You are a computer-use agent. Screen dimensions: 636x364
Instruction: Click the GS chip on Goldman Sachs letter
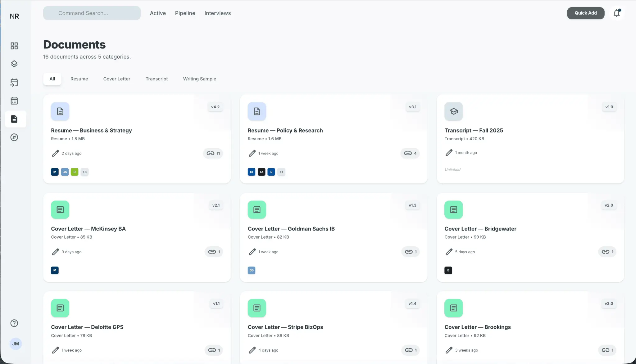252,270
